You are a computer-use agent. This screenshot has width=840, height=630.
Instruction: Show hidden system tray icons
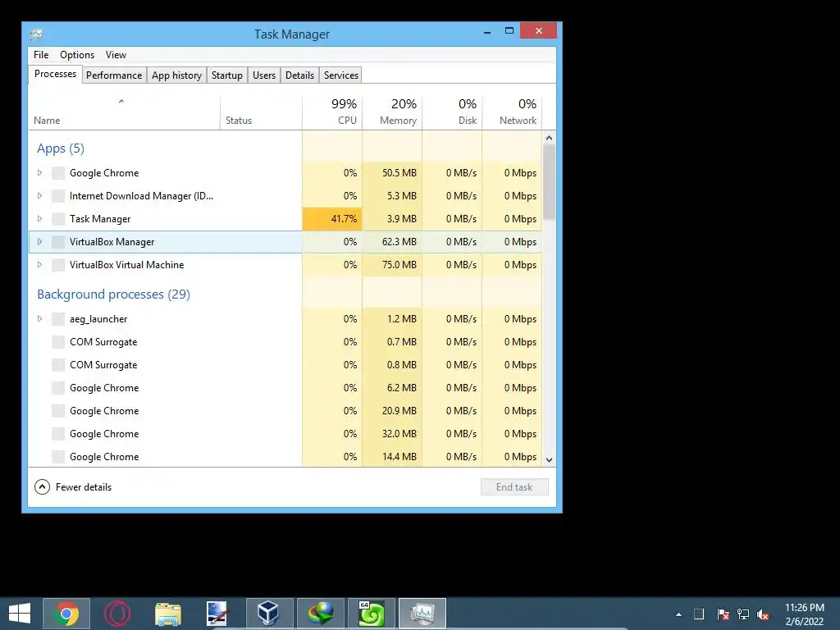coord(678,614)
